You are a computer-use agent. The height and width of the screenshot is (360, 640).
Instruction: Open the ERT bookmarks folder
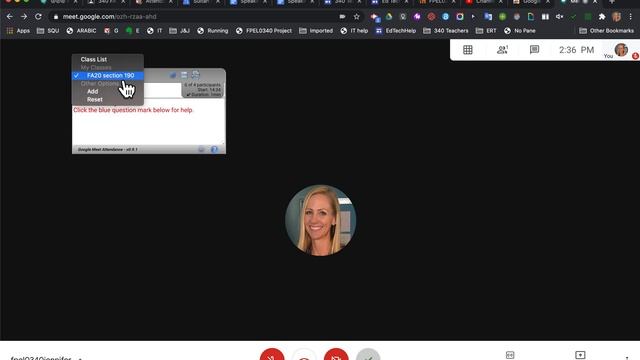[486, 31]
